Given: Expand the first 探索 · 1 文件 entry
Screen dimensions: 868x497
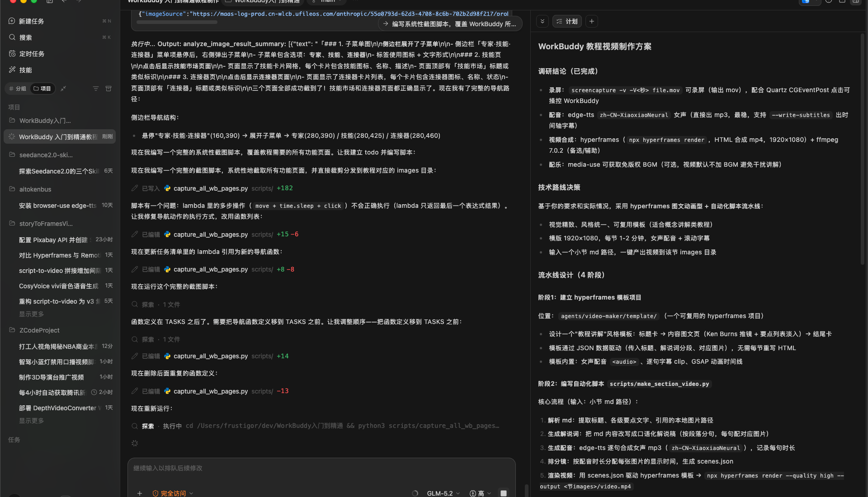Looking at the screenshot, I should tap(156, 305).
